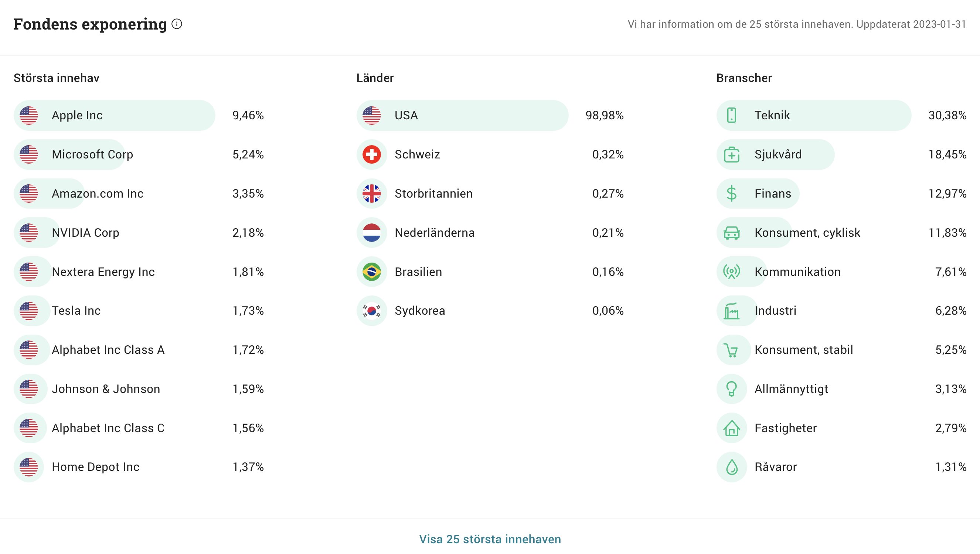Click the Konsument, cyklisk car icon
The width and height of the screenshot is (980, 554).
coord(731,233)
